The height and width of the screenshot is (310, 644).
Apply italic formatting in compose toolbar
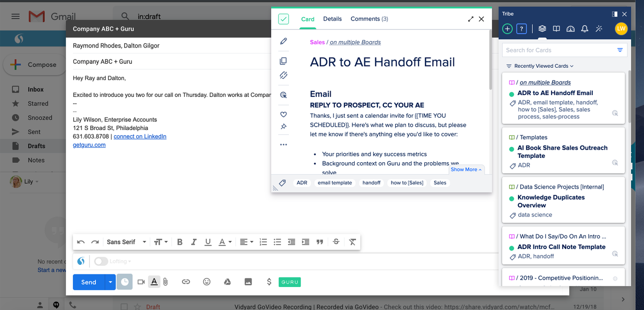(x=194, y=242)
